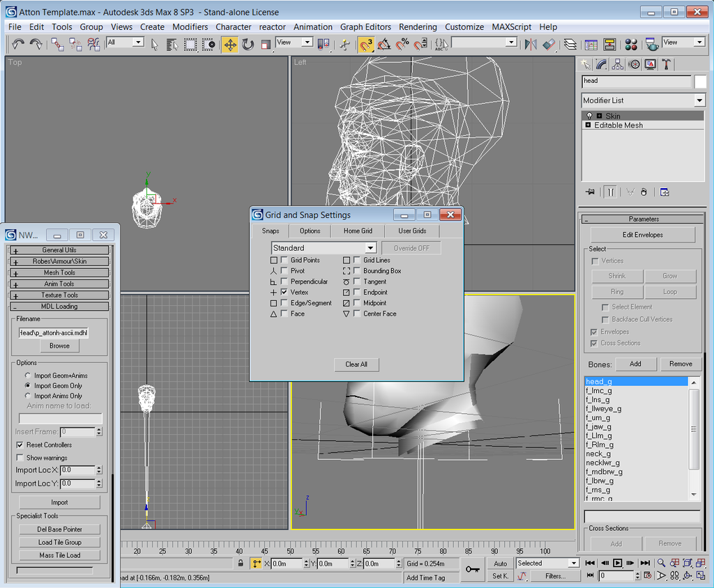Uncheck Reset Controllers checkbox
Image resolution: width=714 pixels, height=588 pixels.
(20, 445)
